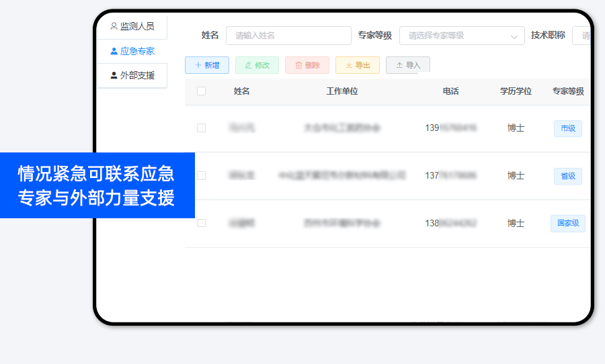The image size is (605, 364).
Task: Click the person icon beside 监测人员
Action: (x=114, y=27)
